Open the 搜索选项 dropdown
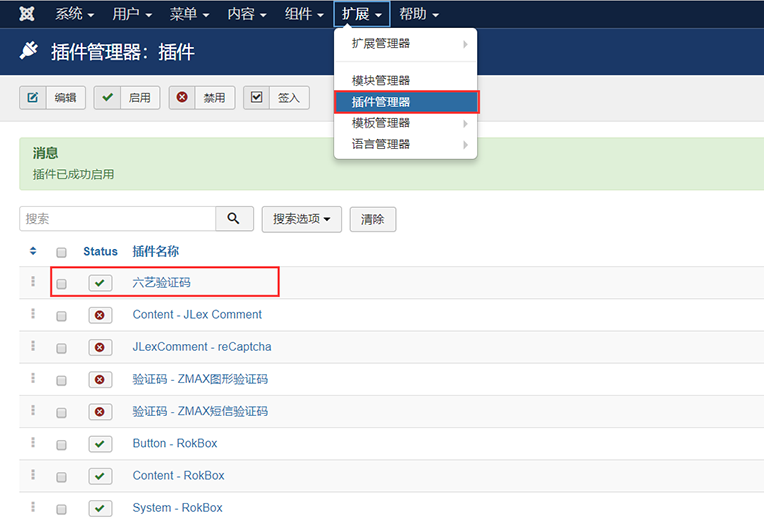 [301, 219]
